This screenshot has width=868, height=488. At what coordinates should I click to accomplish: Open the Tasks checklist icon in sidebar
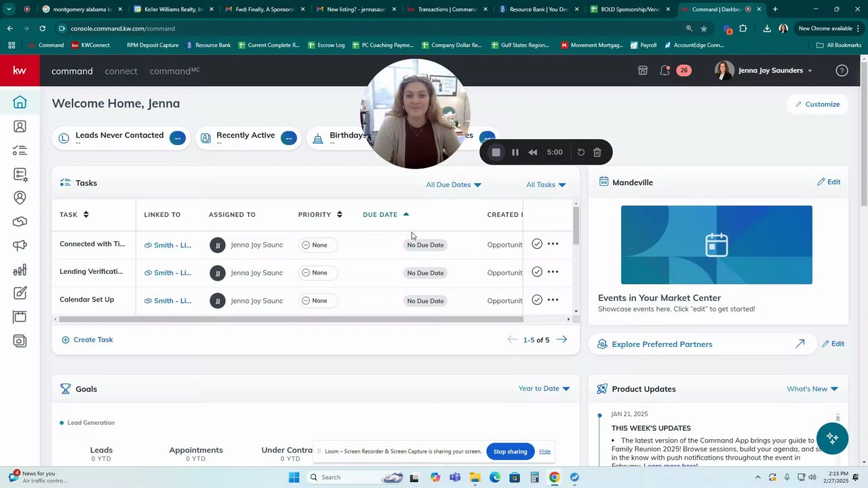[20, 150]
